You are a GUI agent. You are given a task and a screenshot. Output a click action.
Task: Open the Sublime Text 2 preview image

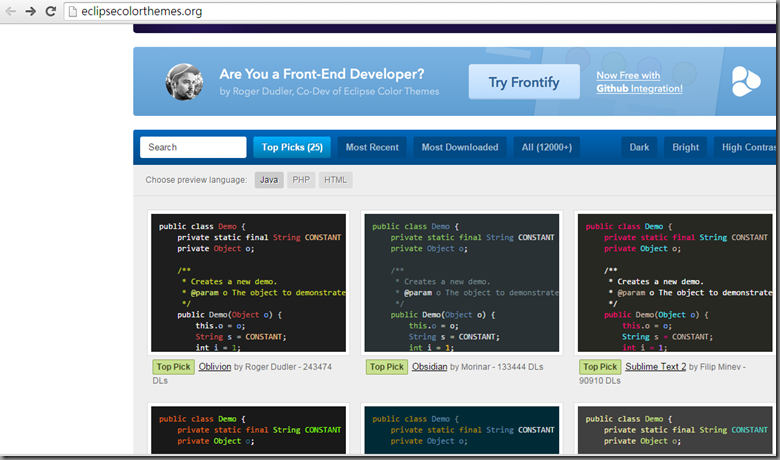click(675, 283)
